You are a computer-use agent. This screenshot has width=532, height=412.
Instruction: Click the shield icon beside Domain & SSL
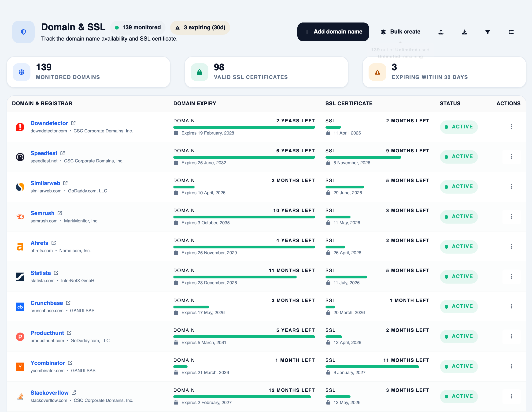(23, 32)
